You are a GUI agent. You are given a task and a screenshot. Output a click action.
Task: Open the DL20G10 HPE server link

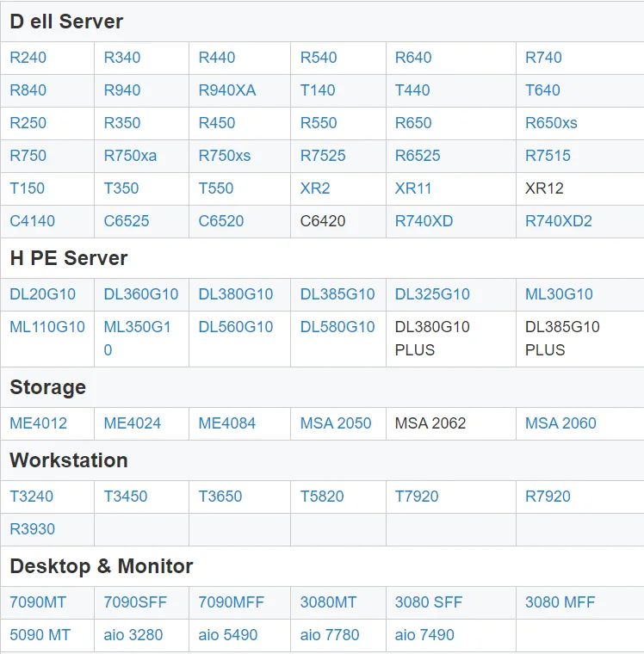[42, 294]
